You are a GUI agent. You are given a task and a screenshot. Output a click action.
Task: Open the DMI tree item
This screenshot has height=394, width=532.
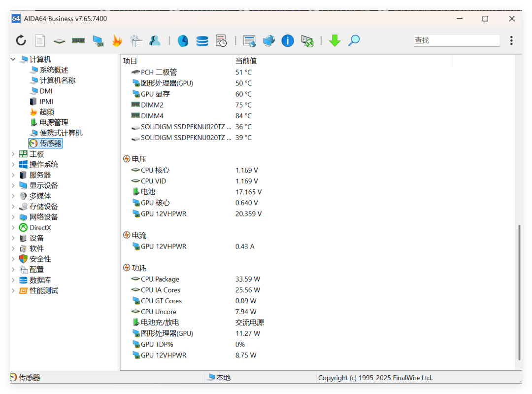[x=46, y=91]
